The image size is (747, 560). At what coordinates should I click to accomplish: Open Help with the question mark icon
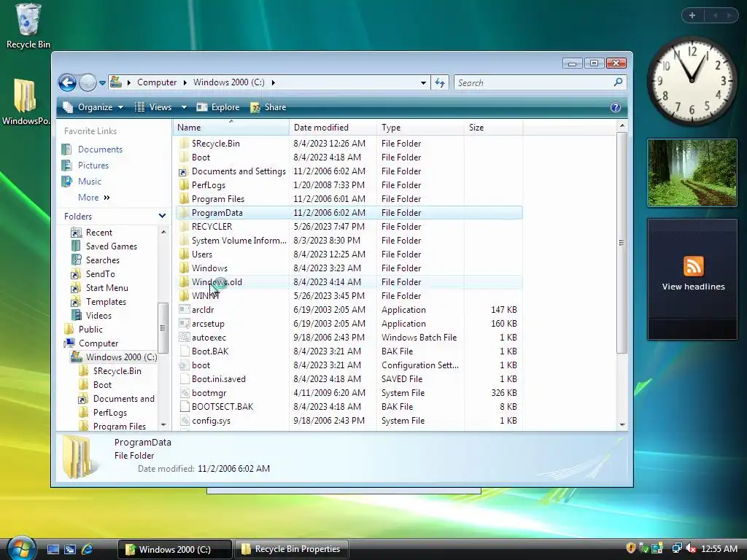[616, 107]
